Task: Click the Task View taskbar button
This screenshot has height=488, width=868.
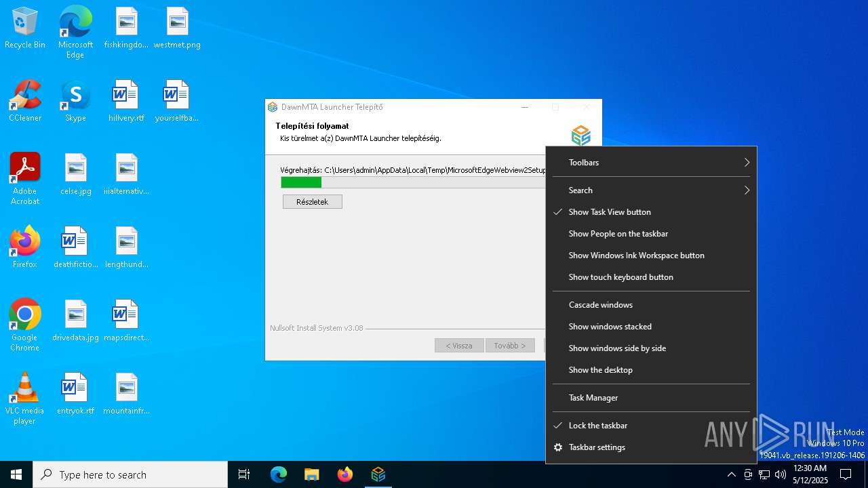Action: point(244,474)
